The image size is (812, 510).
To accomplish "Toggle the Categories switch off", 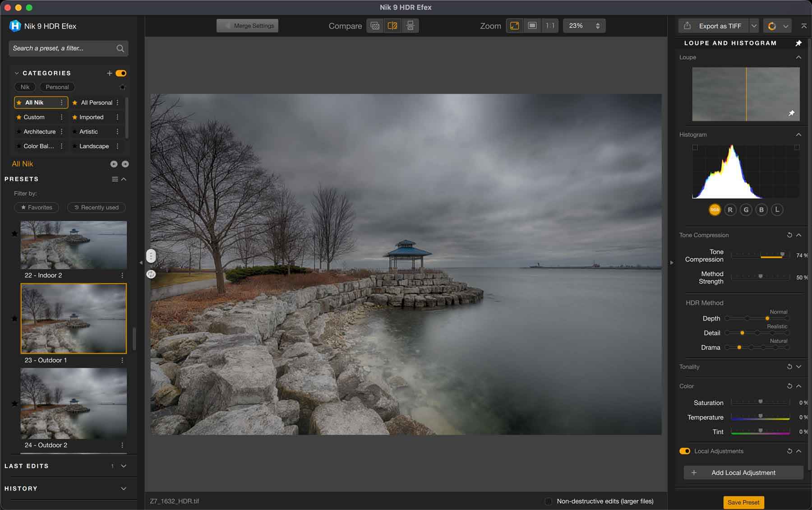I will click(x=121, y=73).
